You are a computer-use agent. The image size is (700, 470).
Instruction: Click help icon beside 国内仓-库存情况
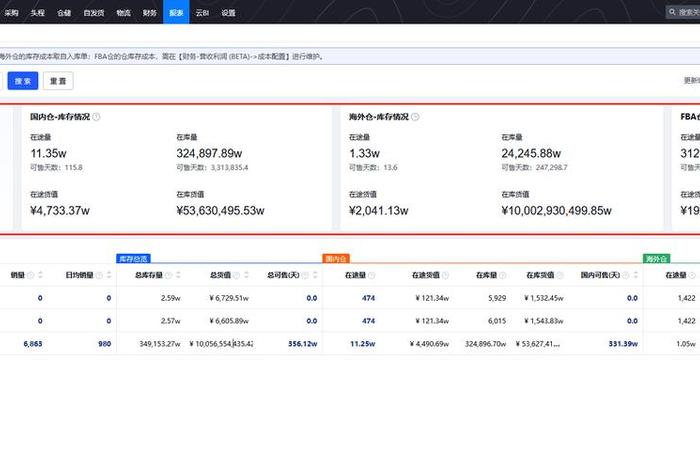[97, 117]
